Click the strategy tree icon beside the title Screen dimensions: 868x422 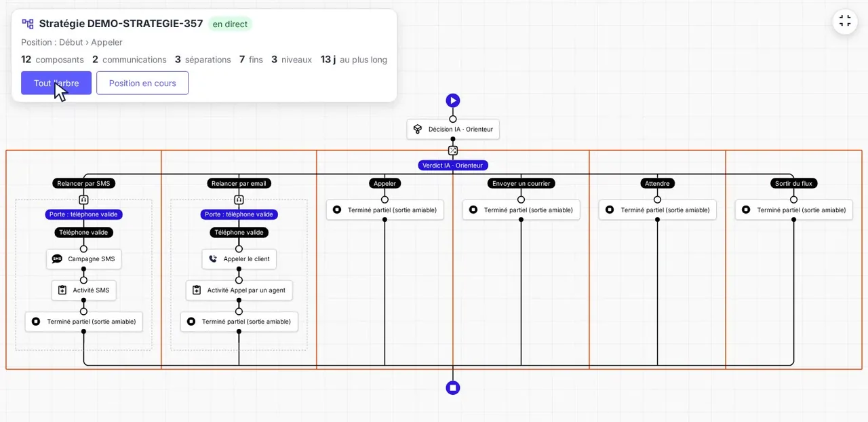pyautogui.click(x=28, y=24)
